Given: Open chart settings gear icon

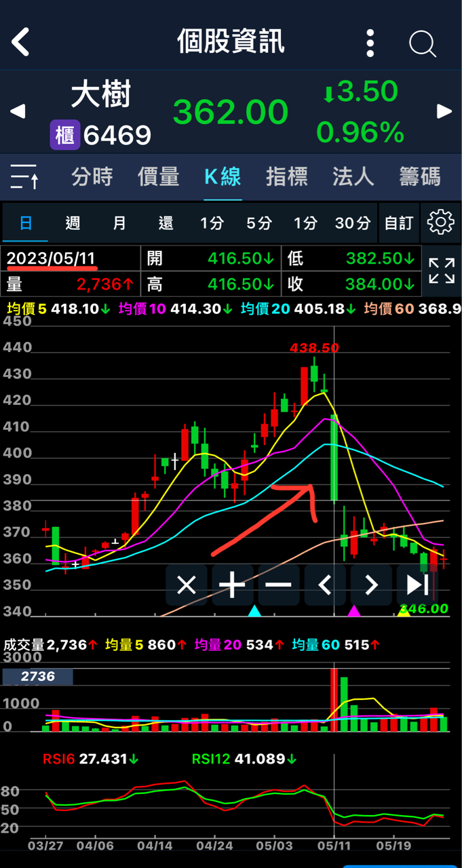Looking at the screenshot, I should [x=440, y=222].
